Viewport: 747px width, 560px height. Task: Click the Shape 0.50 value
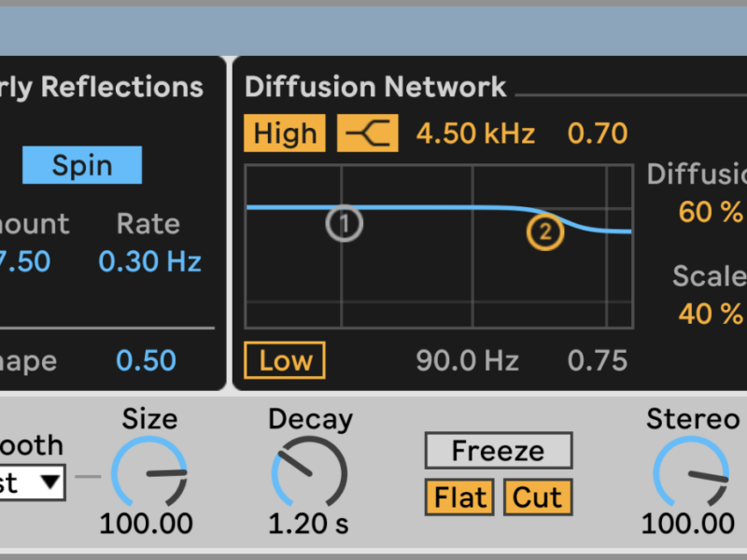(147, 360)
